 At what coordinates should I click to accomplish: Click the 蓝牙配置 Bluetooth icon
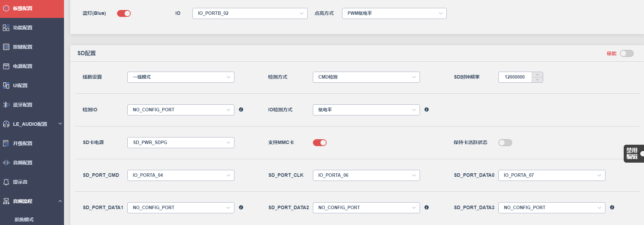(6, 105)
